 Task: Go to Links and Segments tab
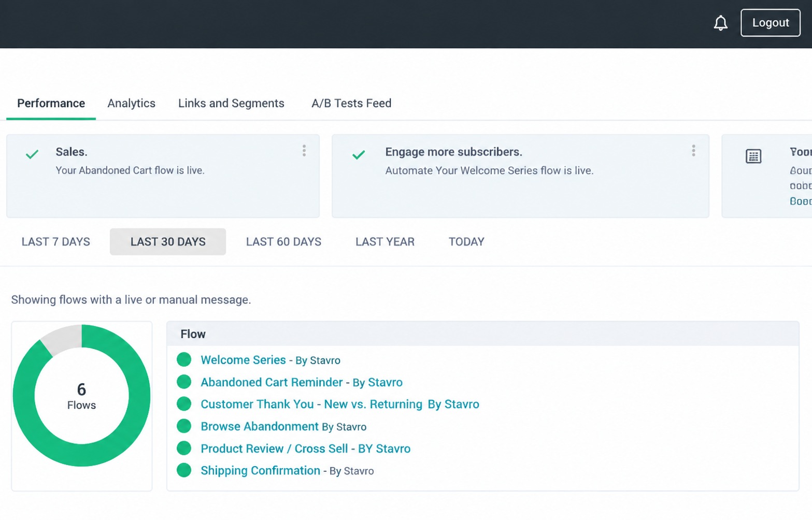point(231,103)
